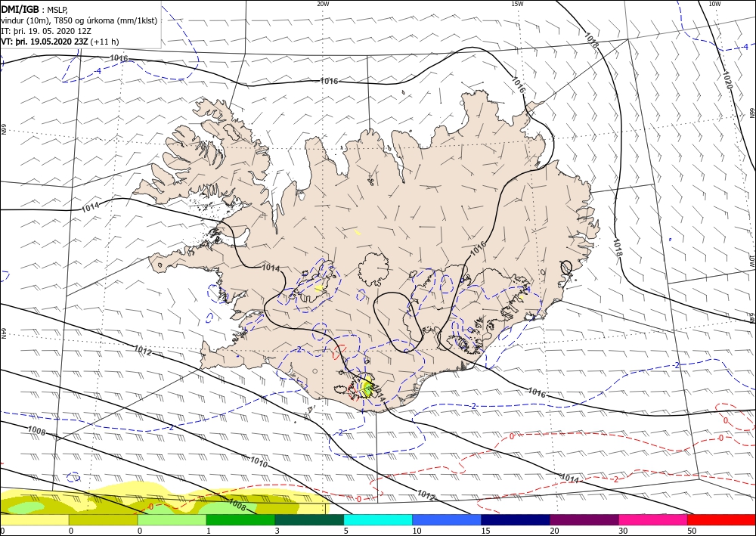Click the '1020' isobar label

coord(727,80)
